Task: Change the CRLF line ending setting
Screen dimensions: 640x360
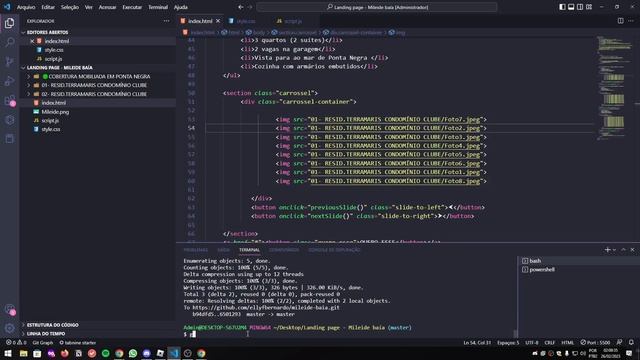Action: 550,342
